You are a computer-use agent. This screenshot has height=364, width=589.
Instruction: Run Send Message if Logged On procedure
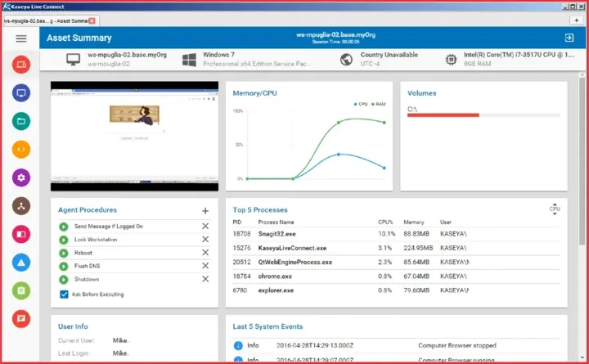[64, 227]
